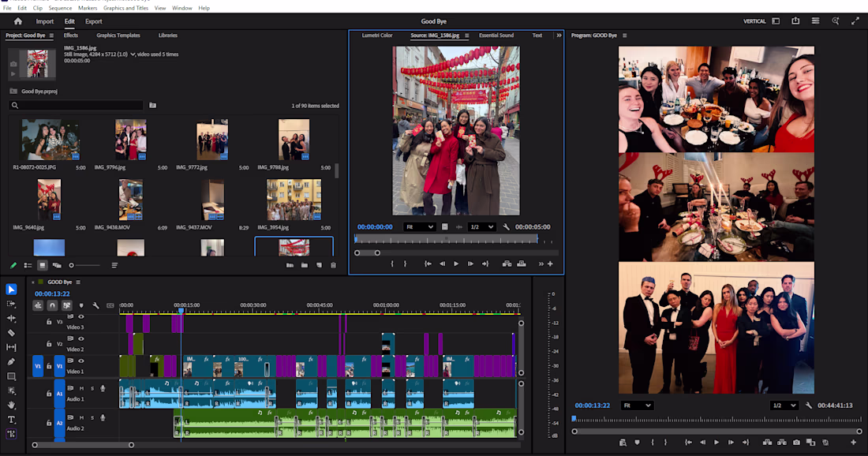Select the Rectangle shape tool
Image resolution: width=868 pixels, height=456 pixels.
[x=11, y=376]
